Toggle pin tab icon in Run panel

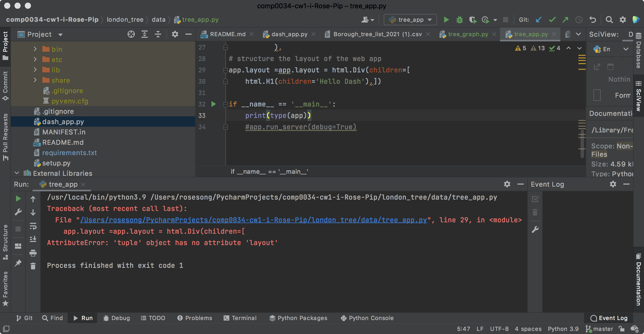(18, 263)
